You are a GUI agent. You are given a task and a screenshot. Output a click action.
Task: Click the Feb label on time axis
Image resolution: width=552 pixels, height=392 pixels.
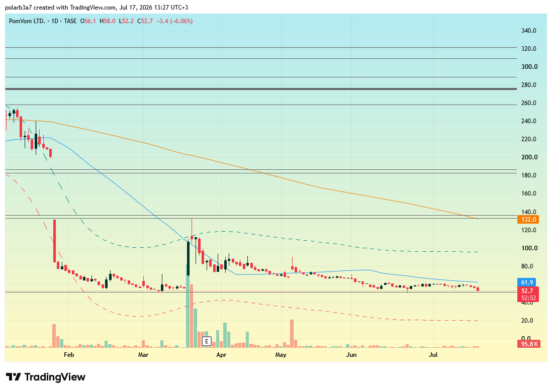click(x=69, y=355)
